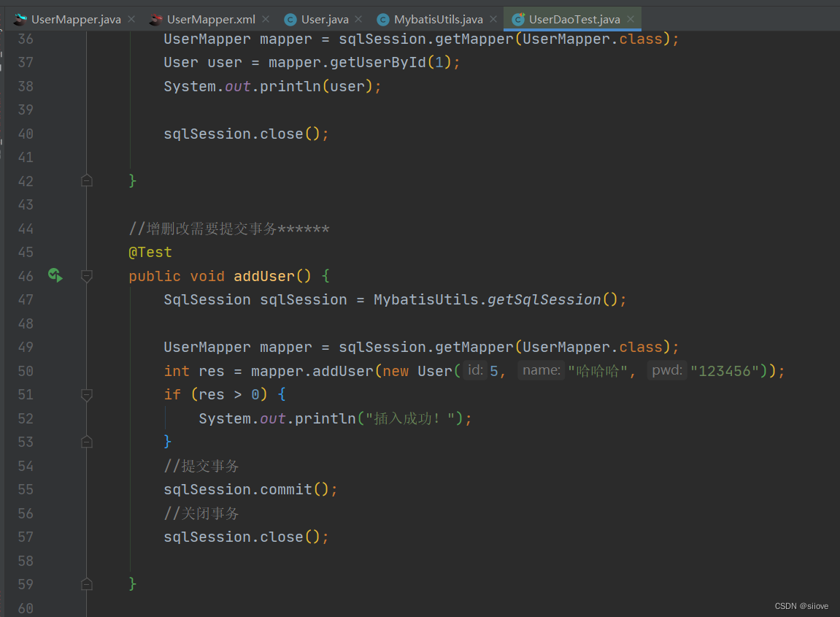Close the User.java tab

click(x=358, y=19)
